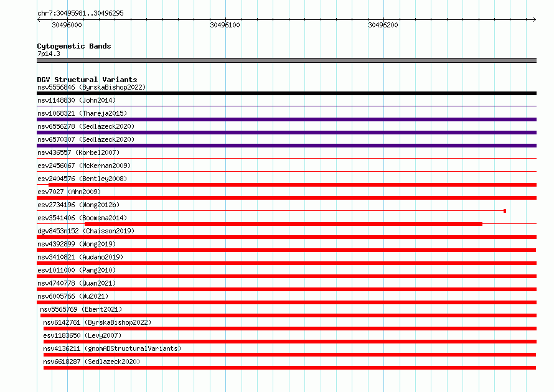Click the small red esv2734196 end block

point(505,211)
